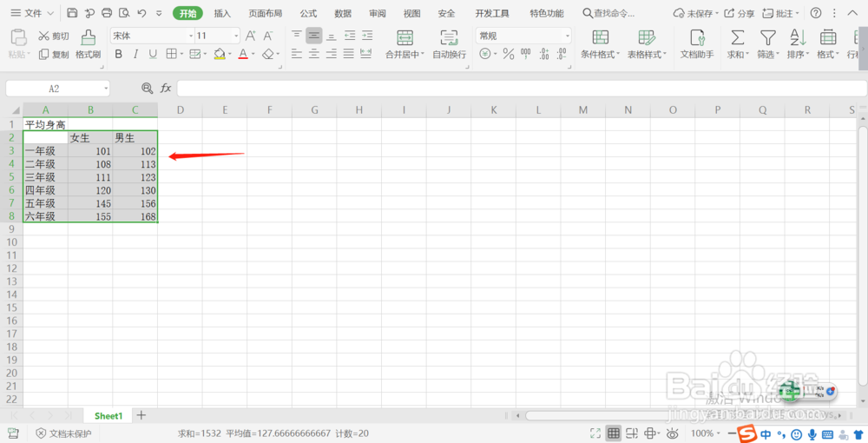This screenshot has height=443, width=868.
Task: Open the 文件 file menu
Action: pyautogui.click(x=32, y=13)
